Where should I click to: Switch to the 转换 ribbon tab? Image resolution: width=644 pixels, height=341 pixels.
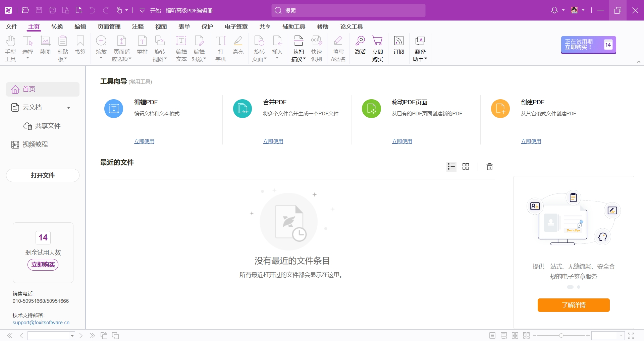(x=57, y=26)
